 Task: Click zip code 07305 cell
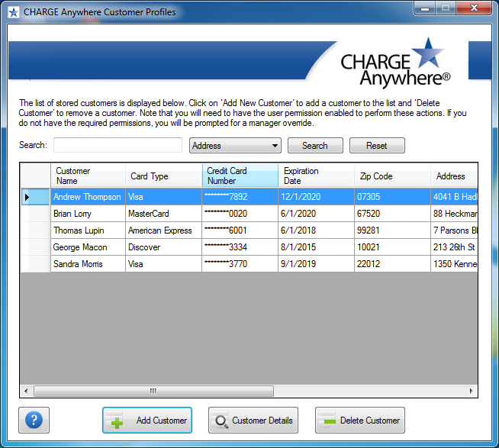[x=392, y=197]
